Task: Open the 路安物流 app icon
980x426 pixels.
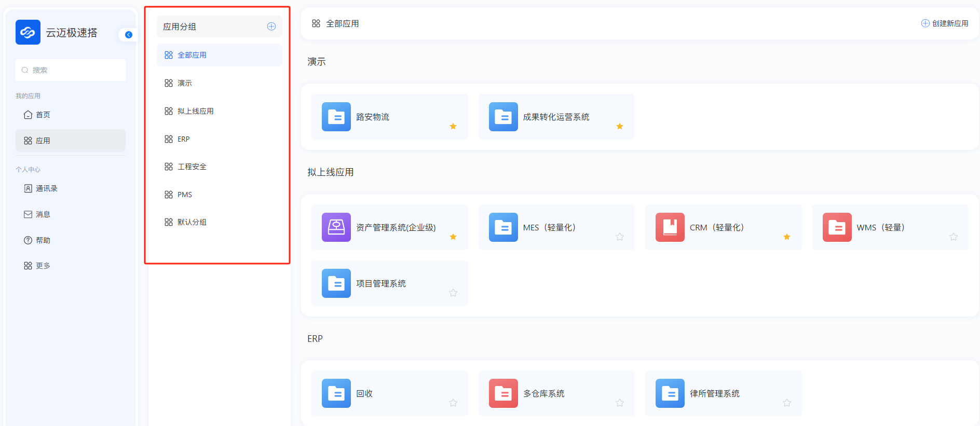Action: 336,117
